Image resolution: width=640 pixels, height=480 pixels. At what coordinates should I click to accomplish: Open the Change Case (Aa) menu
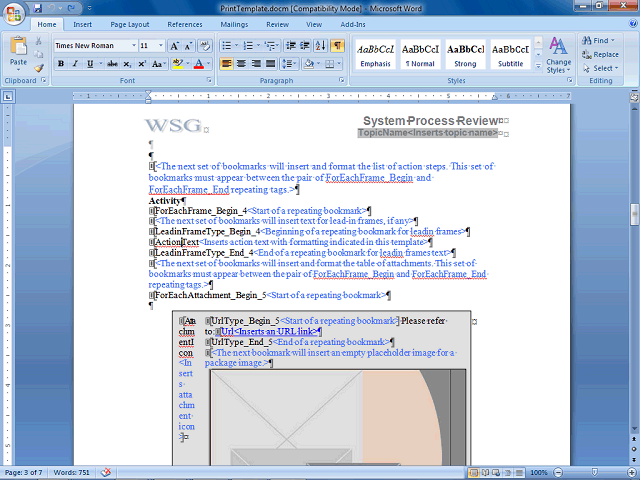[x=158, y=64]
